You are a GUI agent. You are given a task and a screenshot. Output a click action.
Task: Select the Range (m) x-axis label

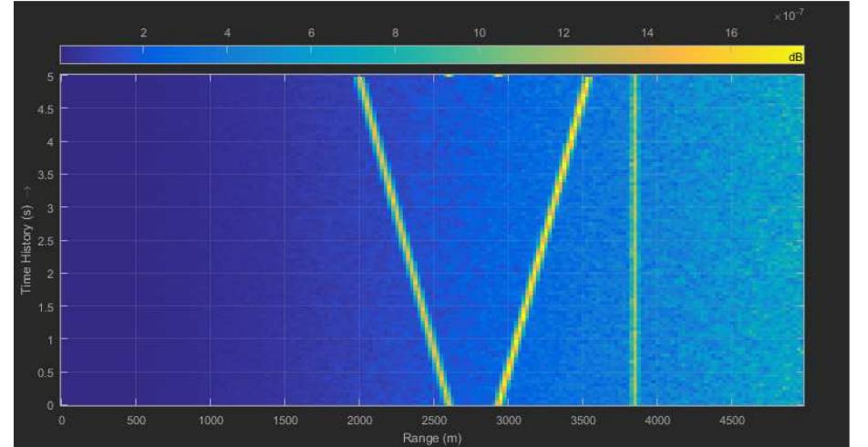tap(433, 437)
